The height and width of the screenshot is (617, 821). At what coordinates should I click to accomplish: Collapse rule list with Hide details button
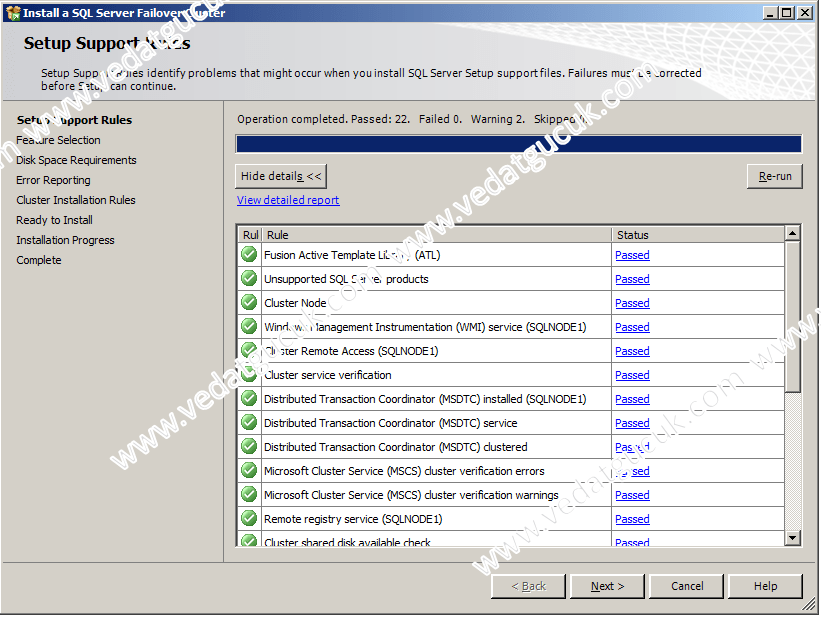click(x=281, y=176)
